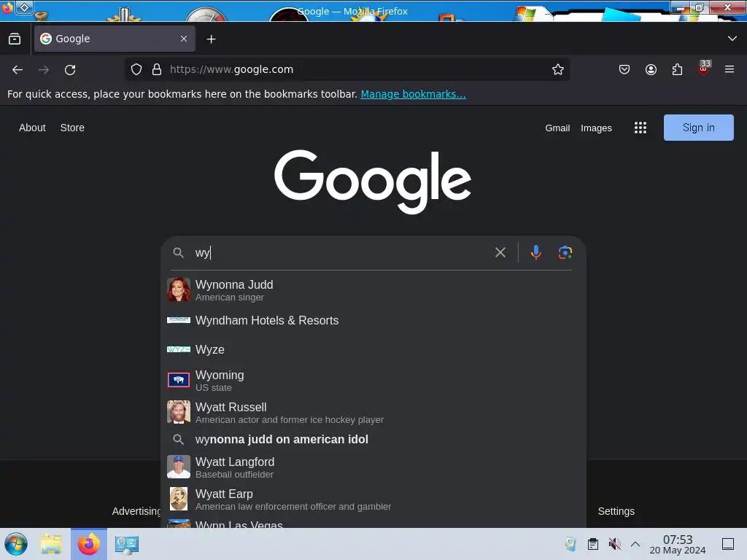Select the Wyatt Earp suggestion
Screen dimensions: 747x560
[x=373, y=499]
